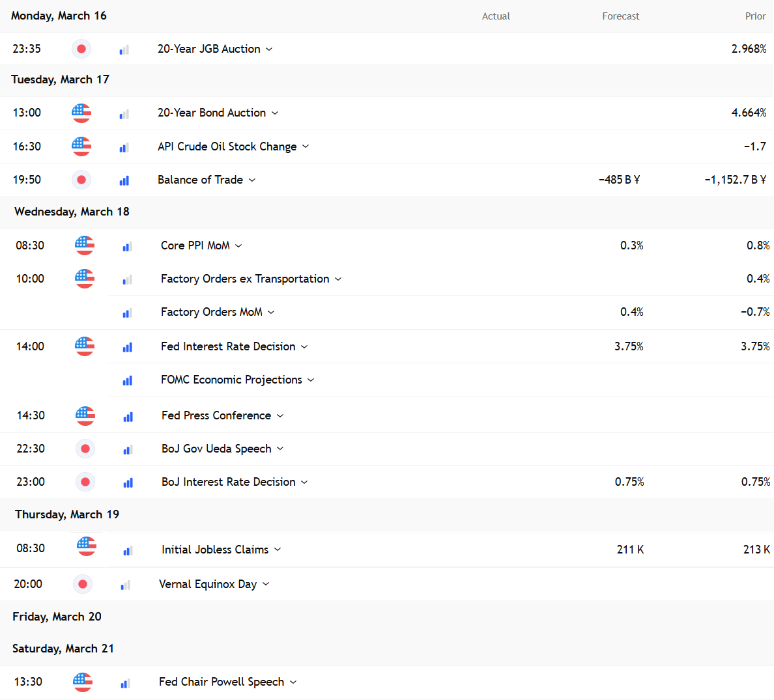Click the importance bars icon for 20-Year JGB Auction

click(x=124, y=50)
